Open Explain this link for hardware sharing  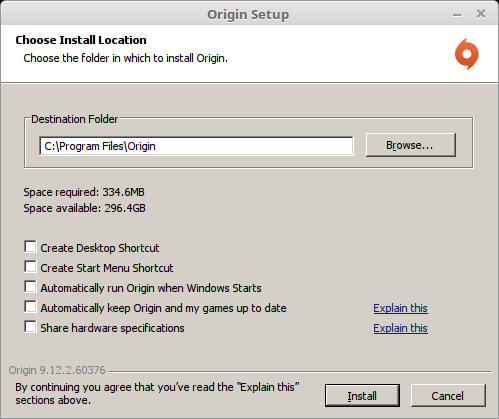pyautogui.click(x=400, y=328)
